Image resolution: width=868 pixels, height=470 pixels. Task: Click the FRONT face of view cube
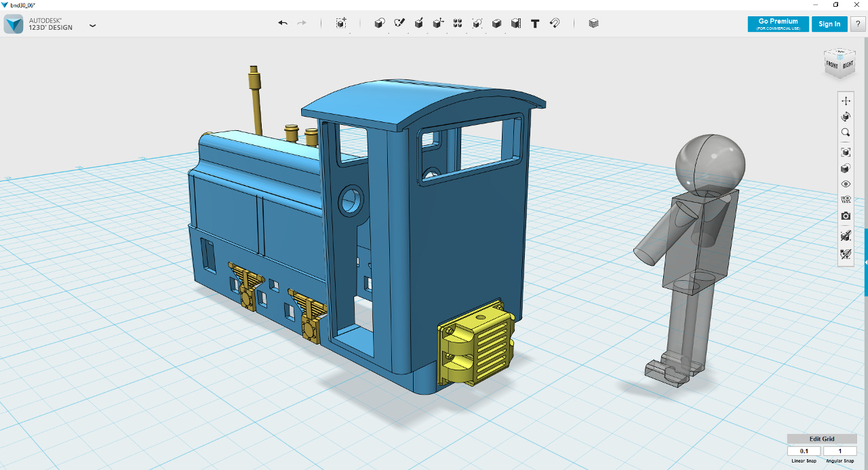point(831,65)
